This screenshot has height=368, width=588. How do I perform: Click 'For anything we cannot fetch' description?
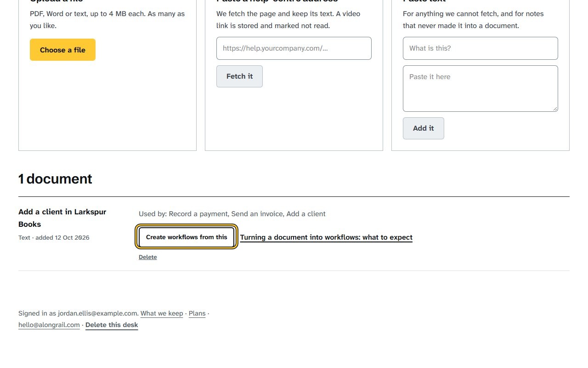click(x=473, y=20)
